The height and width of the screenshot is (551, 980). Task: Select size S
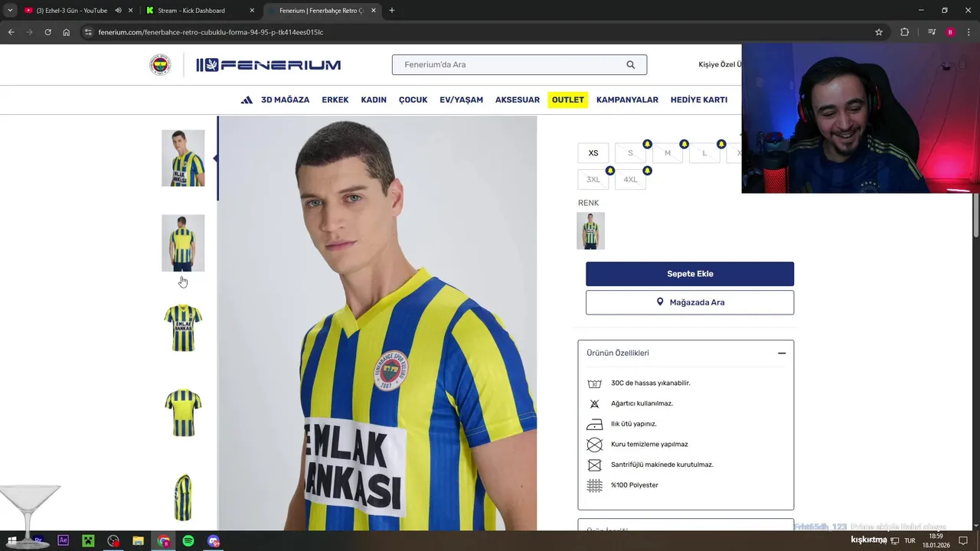coord(630,153)
